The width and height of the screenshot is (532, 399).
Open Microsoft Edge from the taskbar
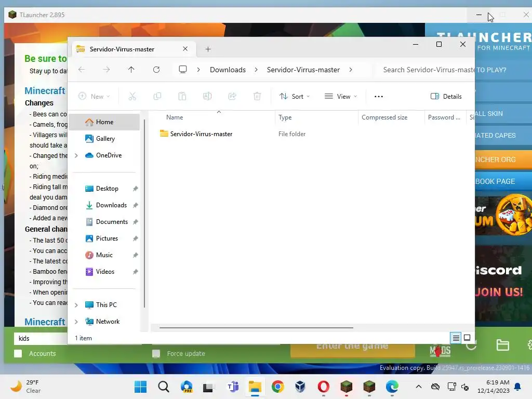coord(392,387)
